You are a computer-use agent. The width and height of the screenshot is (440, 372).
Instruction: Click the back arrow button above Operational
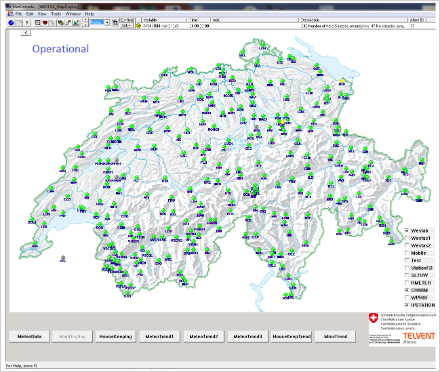[26, 32]
